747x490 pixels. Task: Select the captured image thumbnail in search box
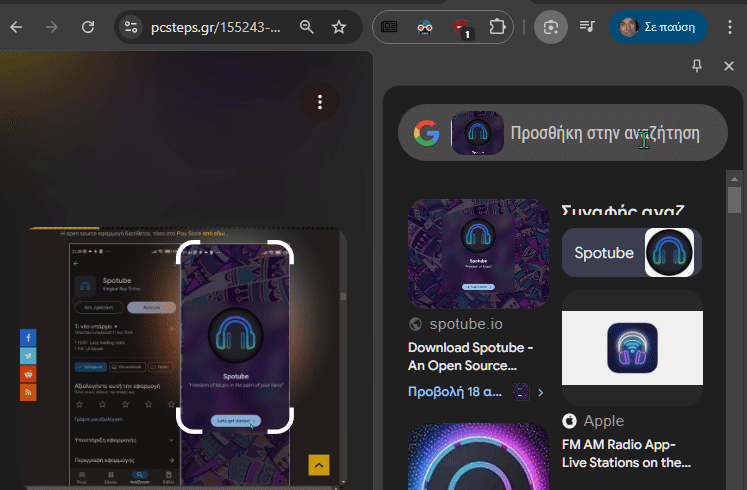[x=477, y=133]
